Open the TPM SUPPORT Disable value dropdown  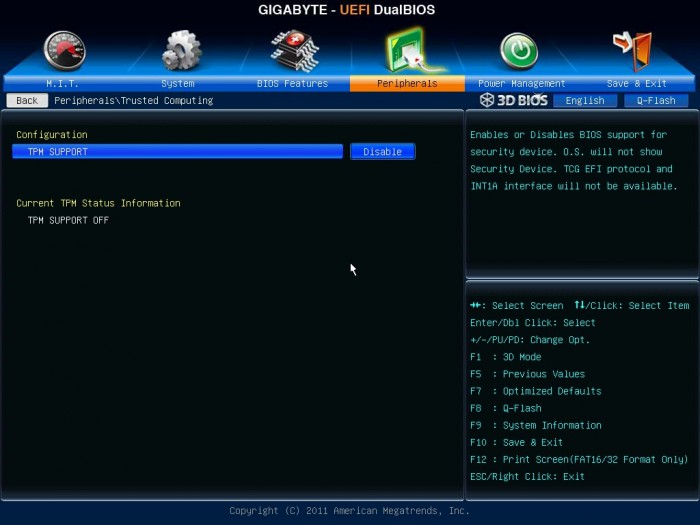[x=383, y=151]
